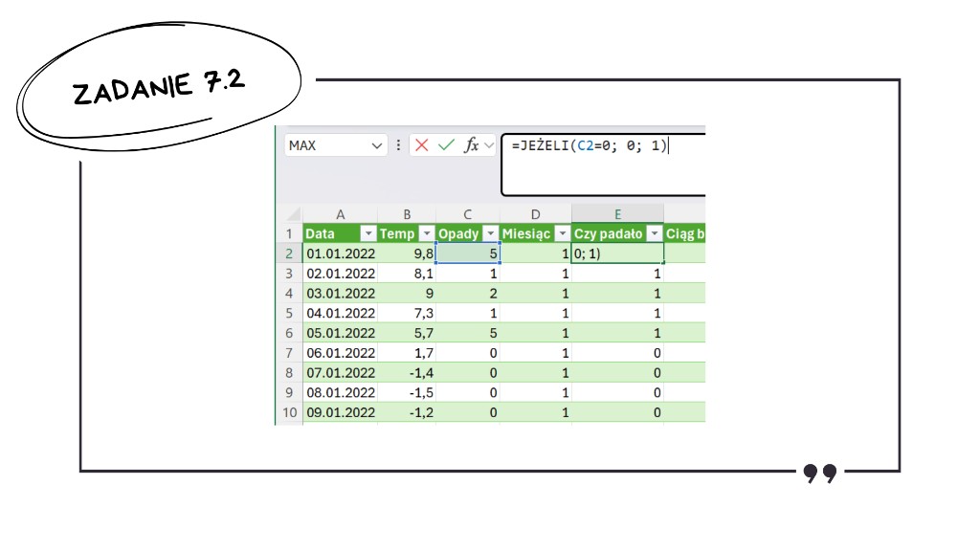Open the Temp column filter dropdown

tap(427, 233)
